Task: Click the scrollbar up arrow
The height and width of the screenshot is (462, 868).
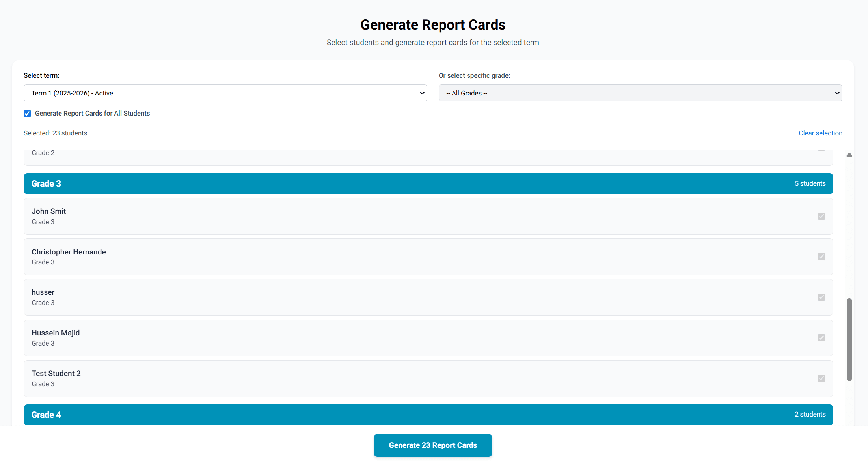Action: (849, 155)
